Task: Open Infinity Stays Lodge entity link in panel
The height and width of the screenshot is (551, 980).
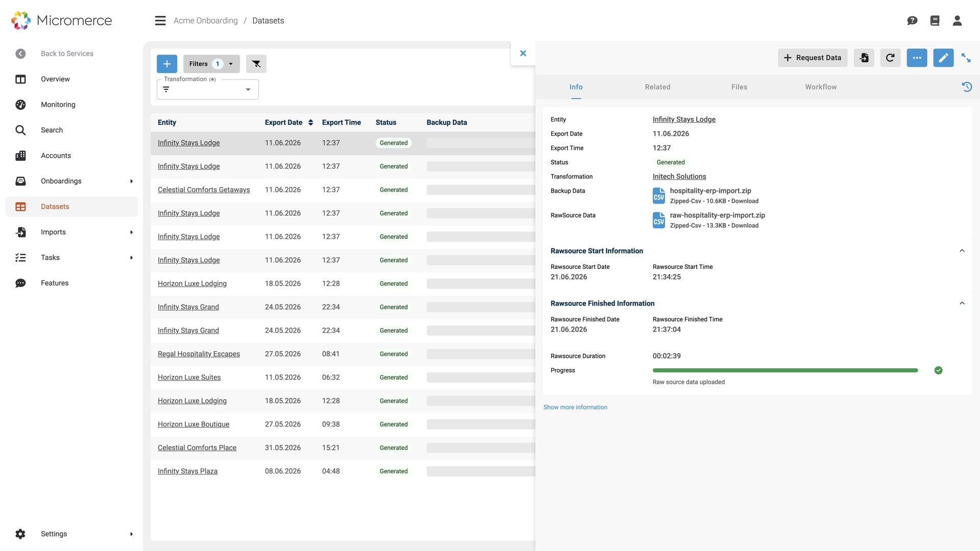Action: pyautogui.click(x=684, y=119)
